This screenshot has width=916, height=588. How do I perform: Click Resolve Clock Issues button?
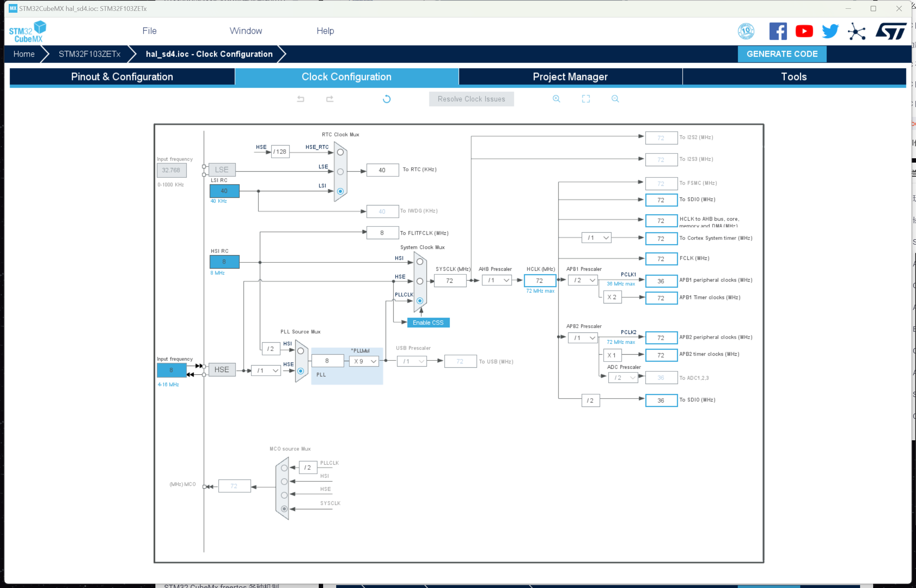(471, 99)
